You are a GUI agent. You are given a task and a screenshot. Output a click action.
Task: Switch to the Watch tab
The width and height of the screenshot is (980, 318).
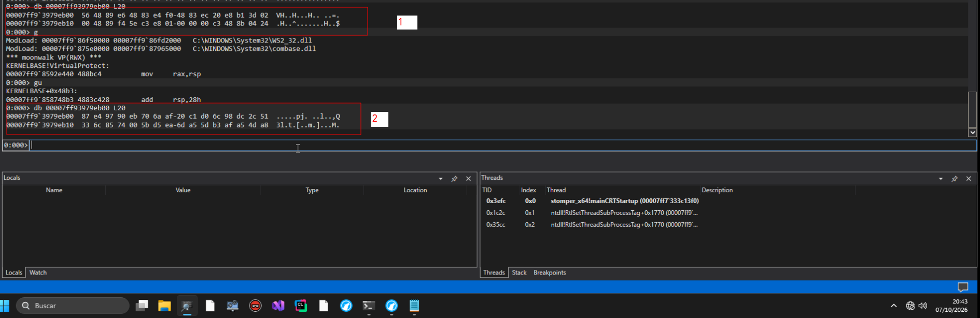[38, 272]
